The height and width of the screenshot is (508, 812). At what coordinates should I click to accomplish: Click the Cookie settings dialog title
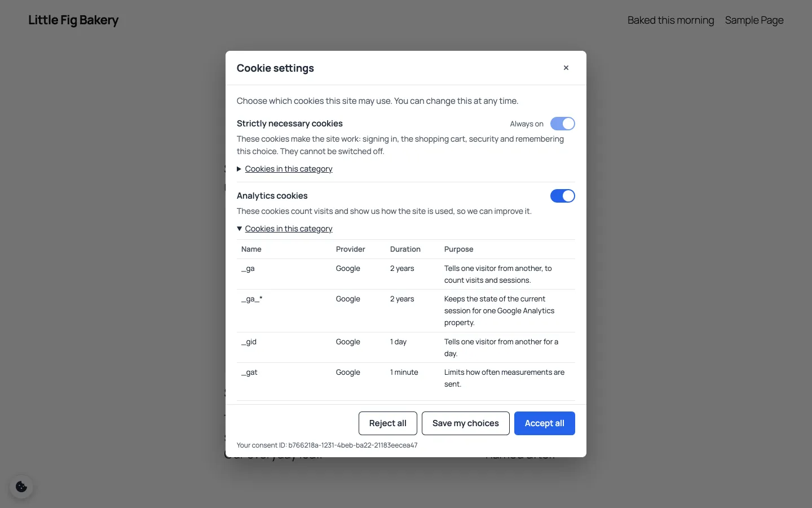[275, 68]
